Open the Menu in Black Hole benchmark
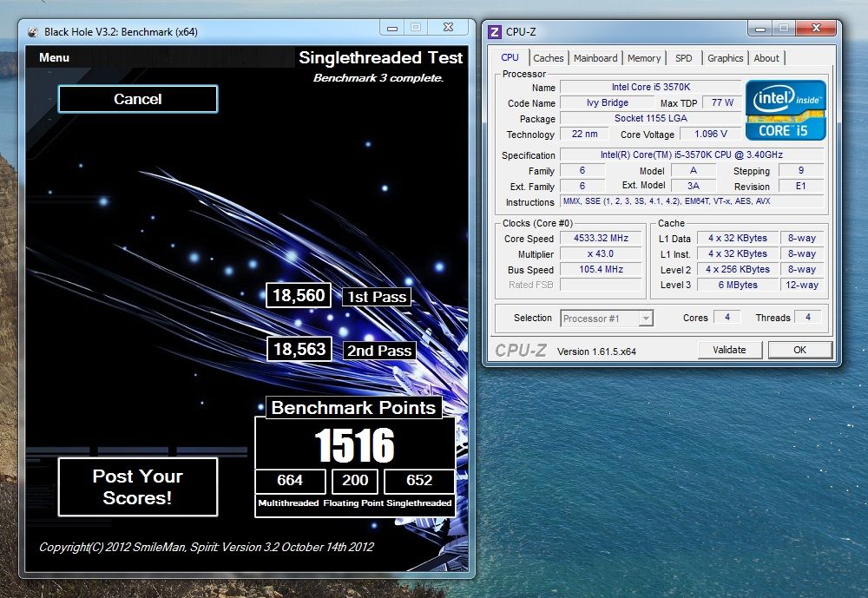 tap(54, 57)
